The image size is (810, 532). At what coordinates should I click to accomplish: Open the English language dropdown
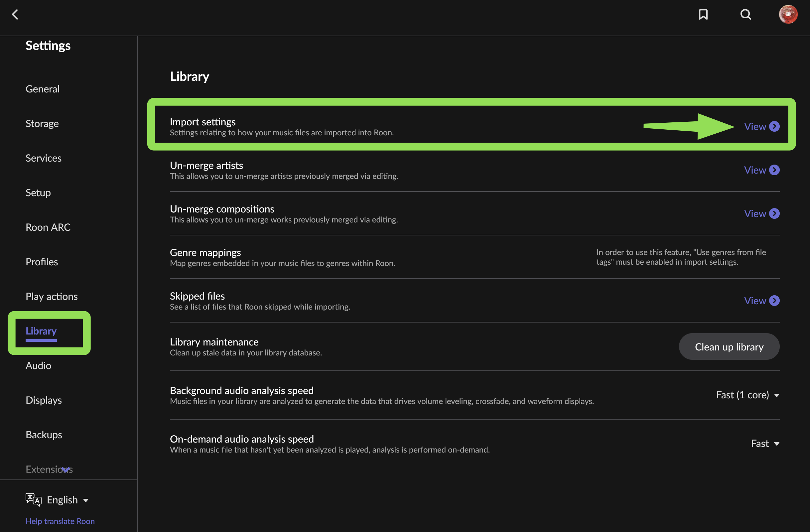(x=67, y=500)
